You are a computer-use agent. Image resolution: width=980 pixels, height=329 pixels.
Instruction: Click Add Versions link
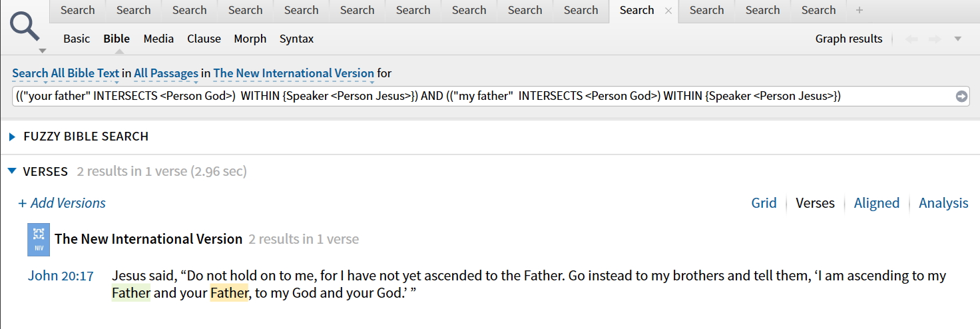pyautogui.click(x=62, y=203)
